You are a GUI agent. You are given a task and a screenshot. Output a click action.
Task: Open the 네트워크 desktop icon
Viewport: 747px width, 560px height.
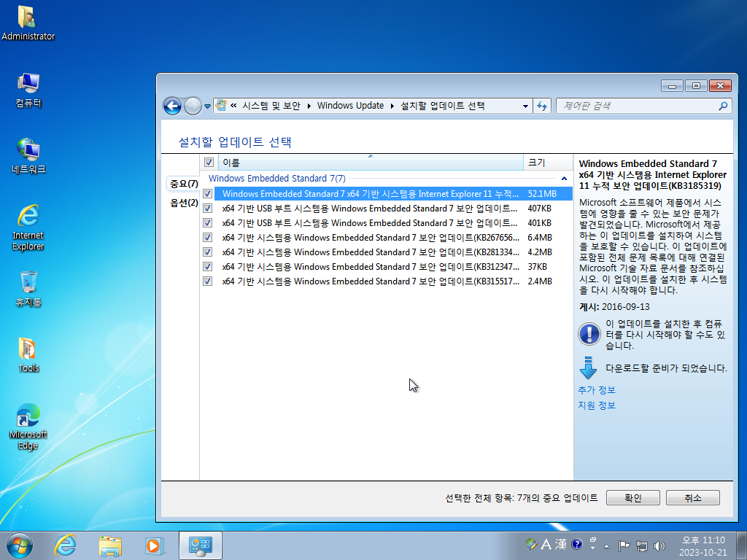pyautogui.click(x=28, y=156)
